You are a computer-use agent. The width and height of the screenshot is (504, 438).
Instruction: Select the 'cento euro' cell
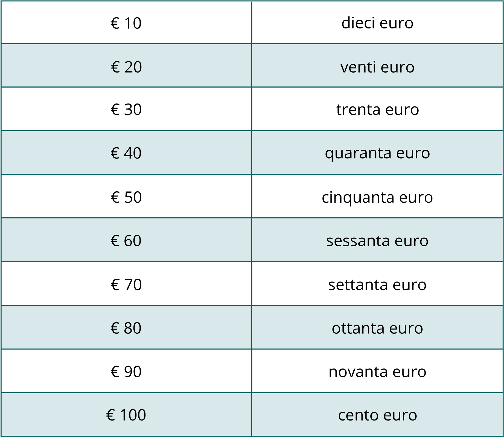tap(377, 415)
